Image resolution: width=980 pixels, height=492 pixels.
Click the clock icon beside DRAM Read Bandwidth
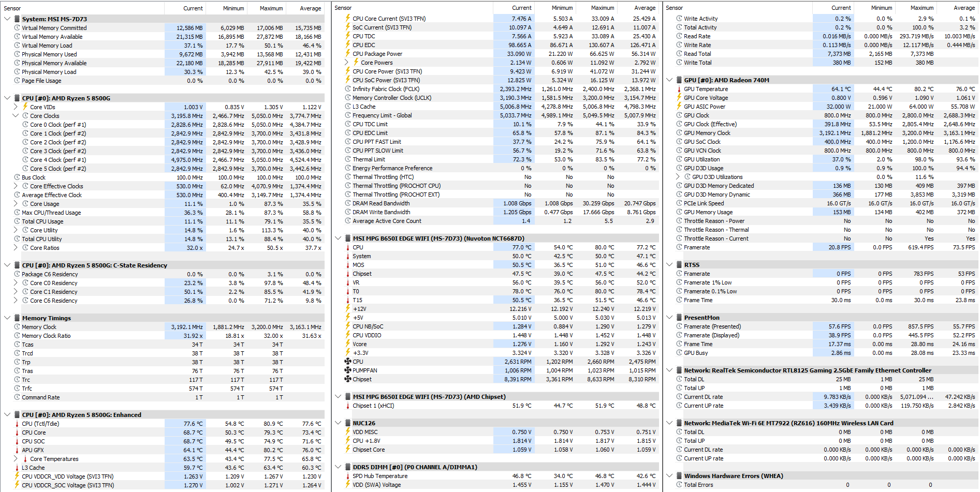coord(348,203)
